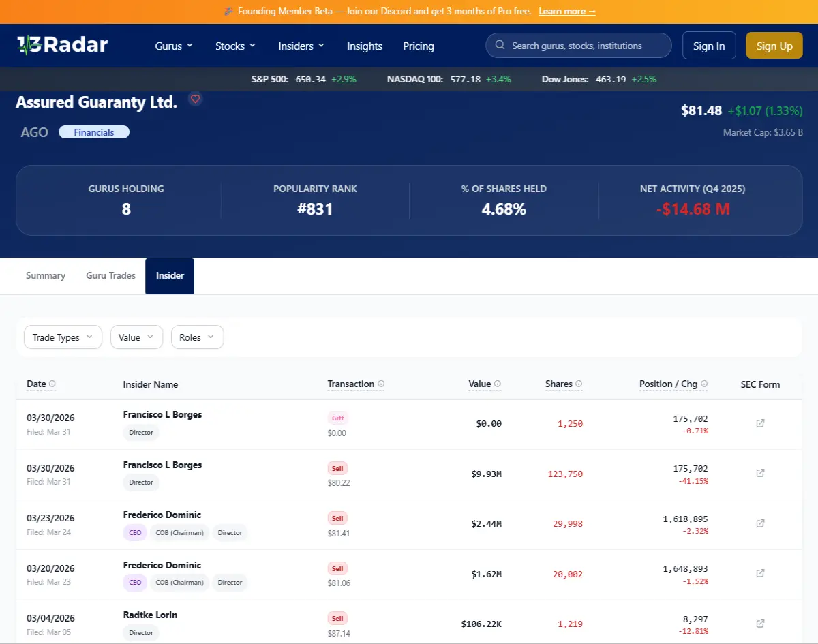Open Radtke Lorin insider profile
This screenshot has width=818, height=644.
(x=150, y=615)
